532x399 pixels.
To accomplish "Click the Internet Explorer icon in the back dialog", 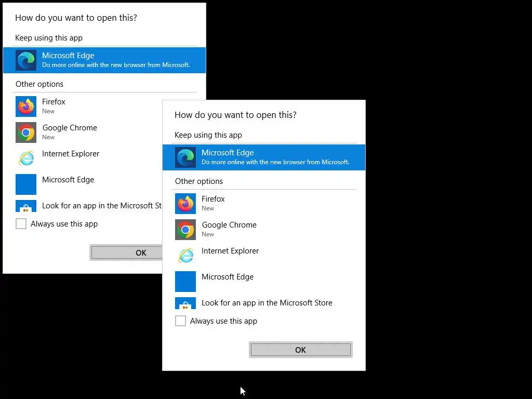I will point(26,158).
